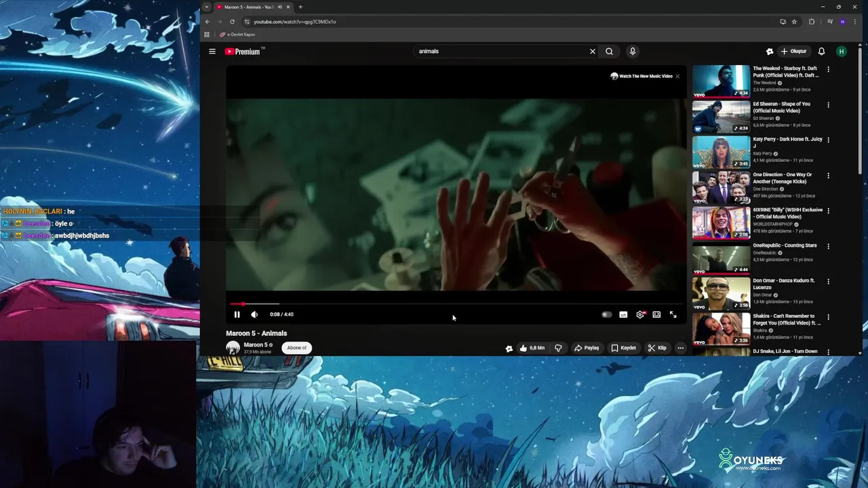This screenshot has width=868, height=488.
Task: View site information icon in address bar
Action: click(247, 22)
